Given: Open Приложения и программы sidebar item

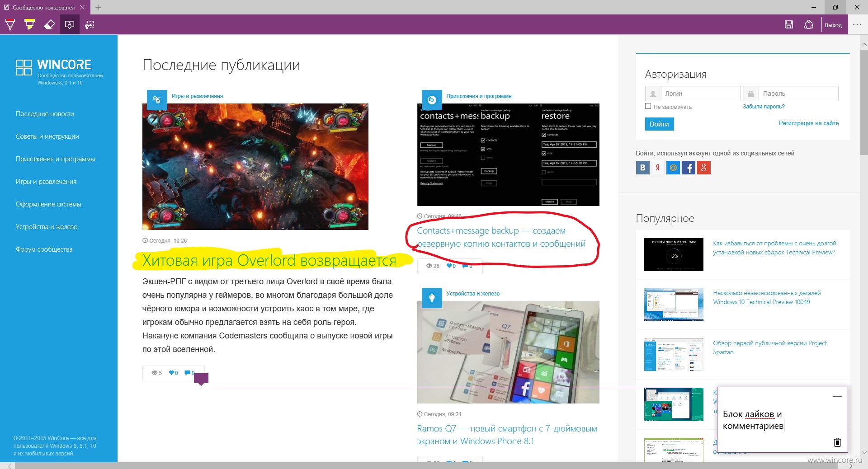Looking at the screenshot, I should [x=55, y=159].
